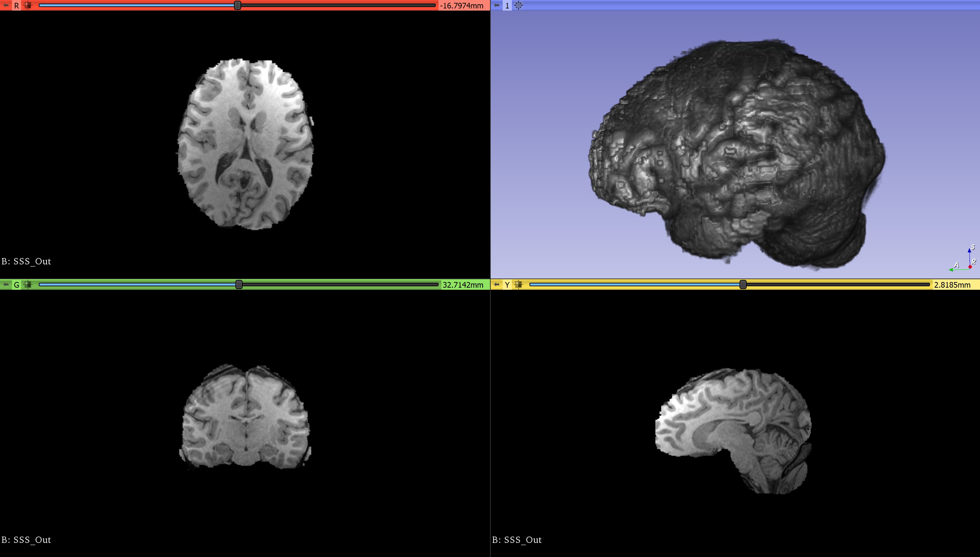
Task: Click the pin icon in Green slice view
Action: pyautogui.click(x=6, y=284)
